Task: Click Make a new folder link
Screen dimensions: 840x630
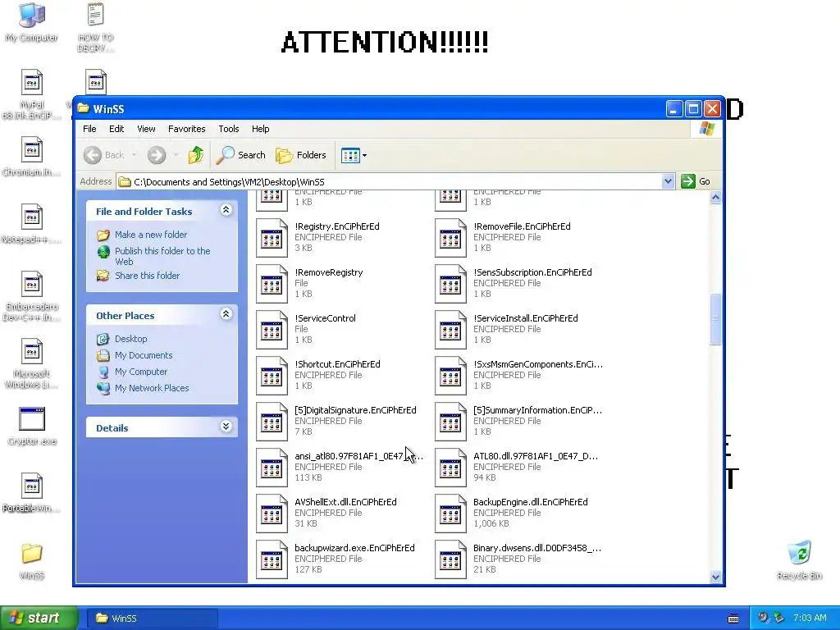Action: [x=151, y=235]
